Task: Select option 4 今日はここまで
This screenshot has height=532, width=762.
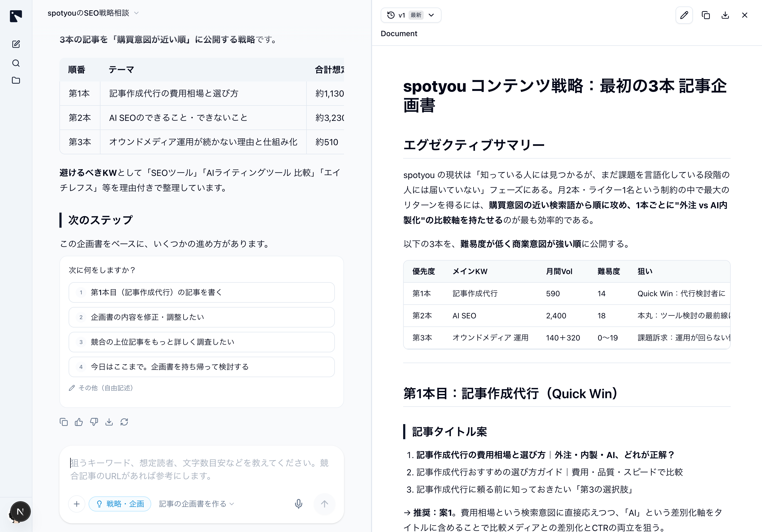Action: [x=201, y=367]
